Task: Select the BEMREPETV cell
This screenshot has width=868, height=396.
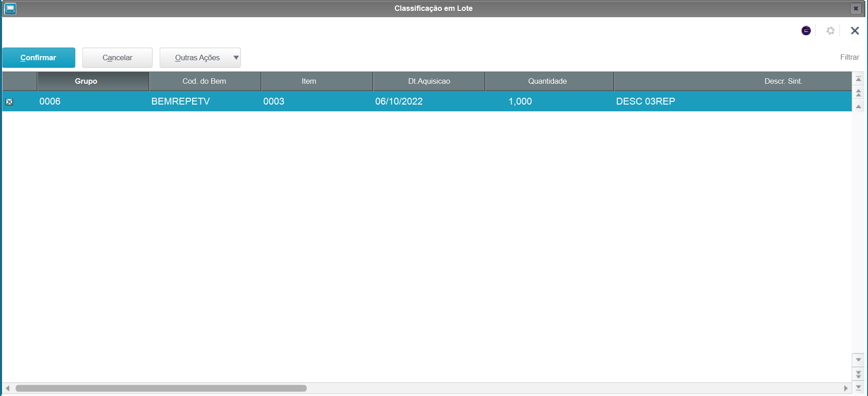Action: (x=205, y=101)
